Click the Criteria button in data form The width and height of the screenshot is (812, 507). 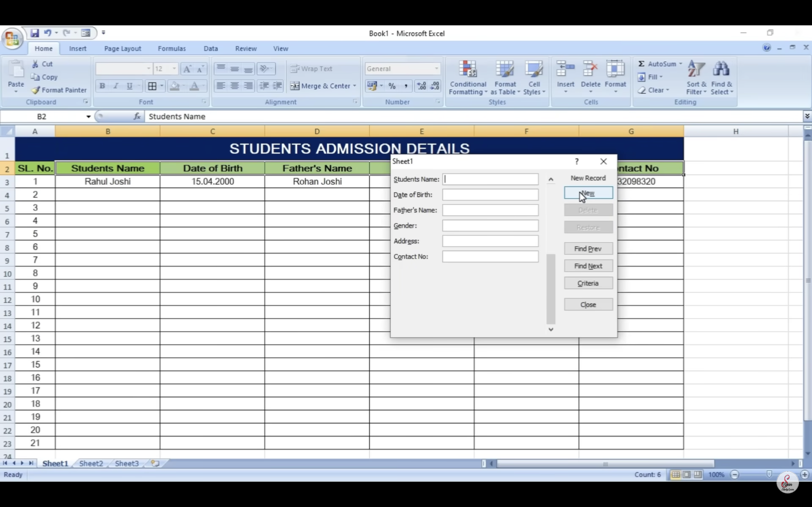[x=588, y=283]
